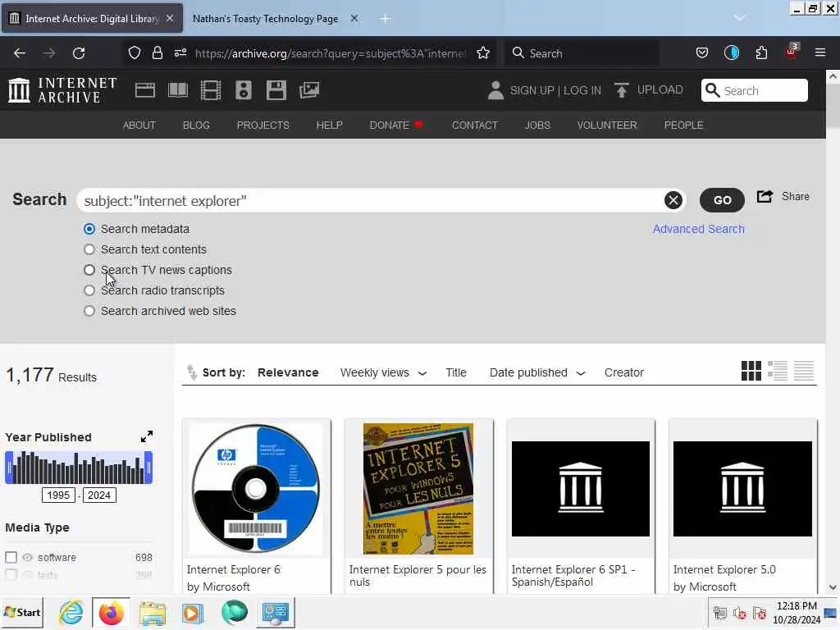Select Search text contents option

89,249
